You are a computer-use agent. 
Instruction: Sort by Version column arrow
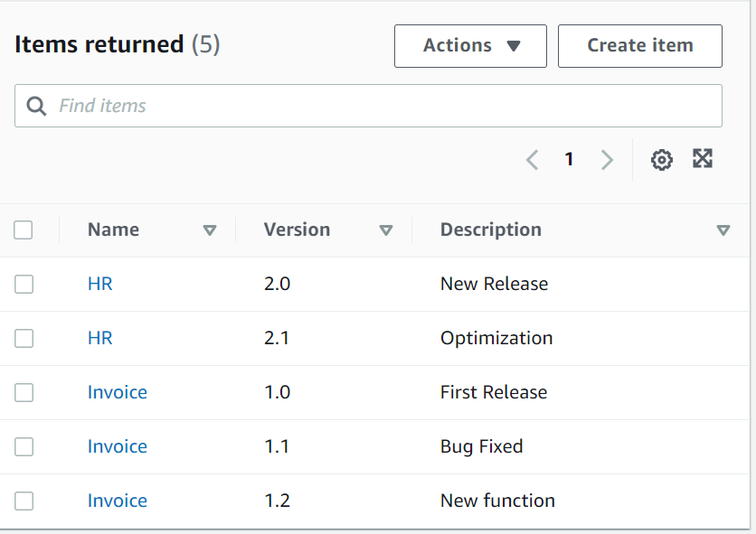coord(386,230)
